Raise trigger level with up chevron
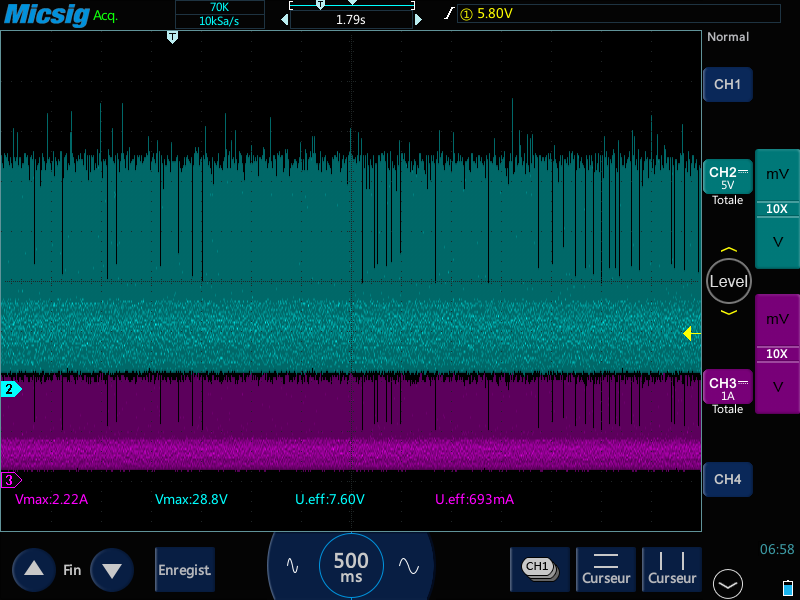800x600 pixels. [729, 250]
